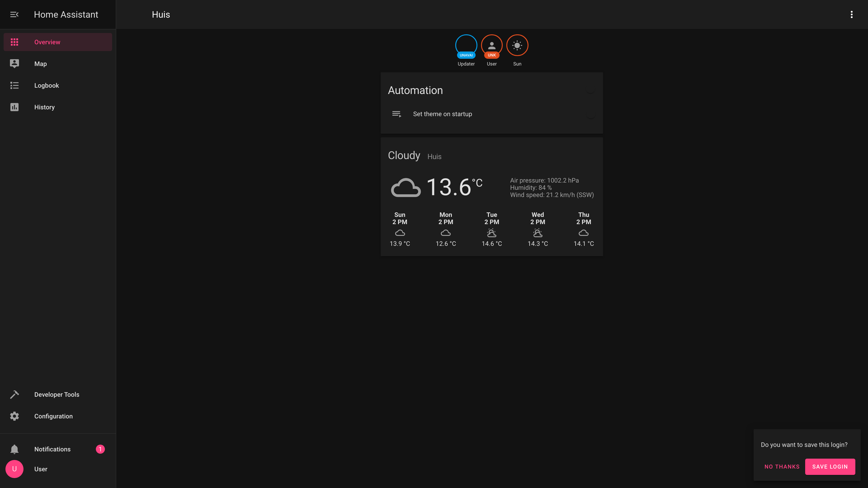Click the Set theme on startup label

point(442,114)
